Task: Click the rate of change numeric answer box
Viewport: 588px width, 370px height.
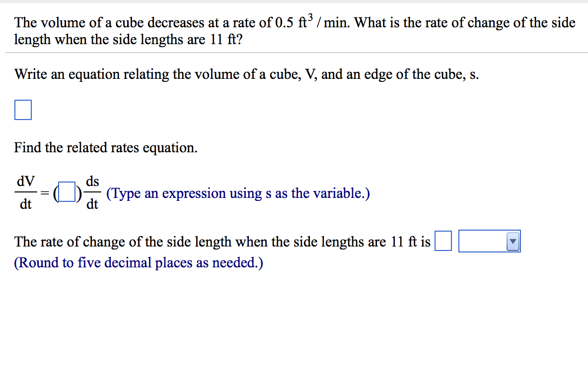Action: (443, 241)
